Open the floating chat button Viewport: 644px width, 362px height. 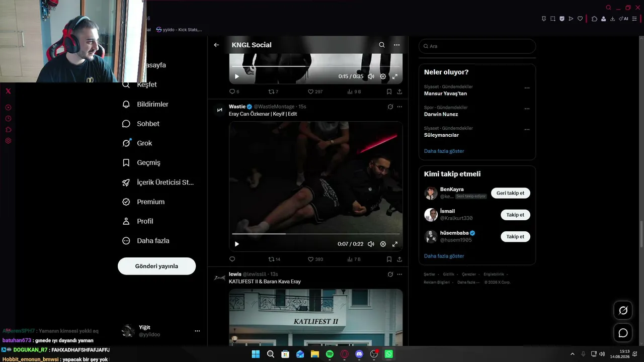click(623, 333)
